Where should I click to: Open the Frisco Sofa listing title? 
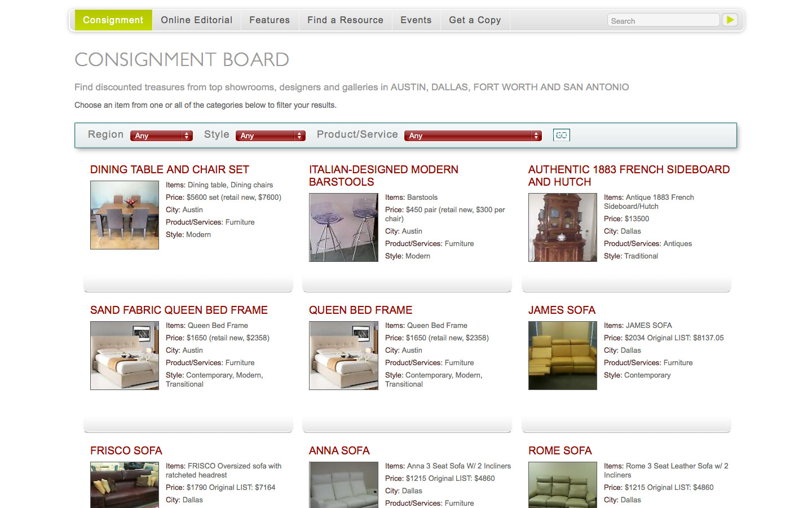pos(126,450)
